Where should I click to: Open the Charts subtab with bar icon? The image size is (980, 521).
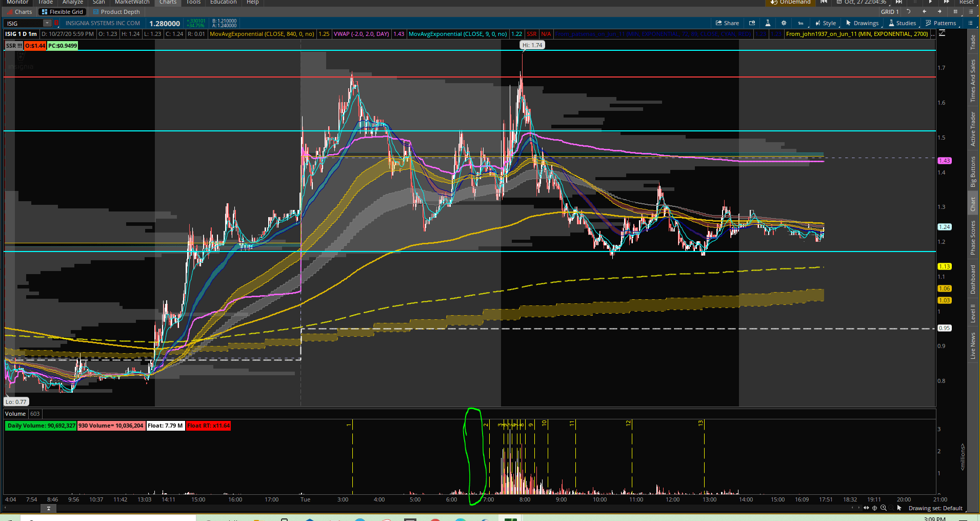(20, 12)
